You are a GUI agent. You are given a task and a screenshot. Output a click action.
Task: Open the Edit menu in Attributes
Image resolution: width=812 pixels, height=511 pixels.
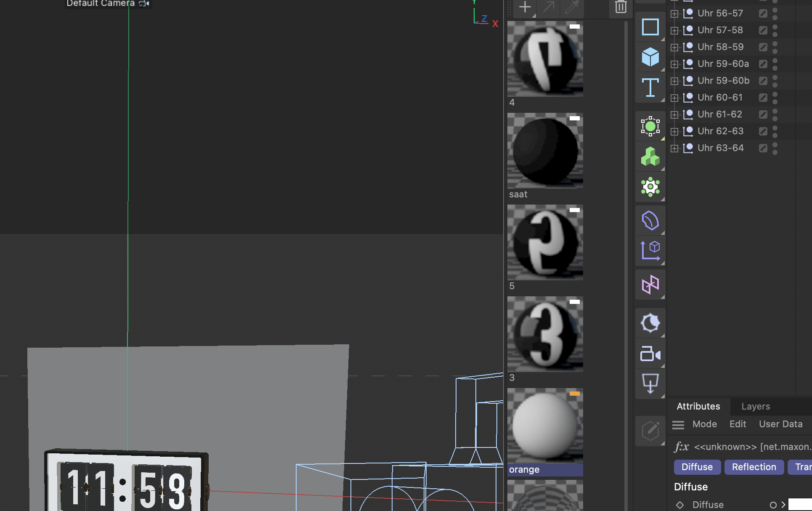pyautogui.click(x=738, y=424)
